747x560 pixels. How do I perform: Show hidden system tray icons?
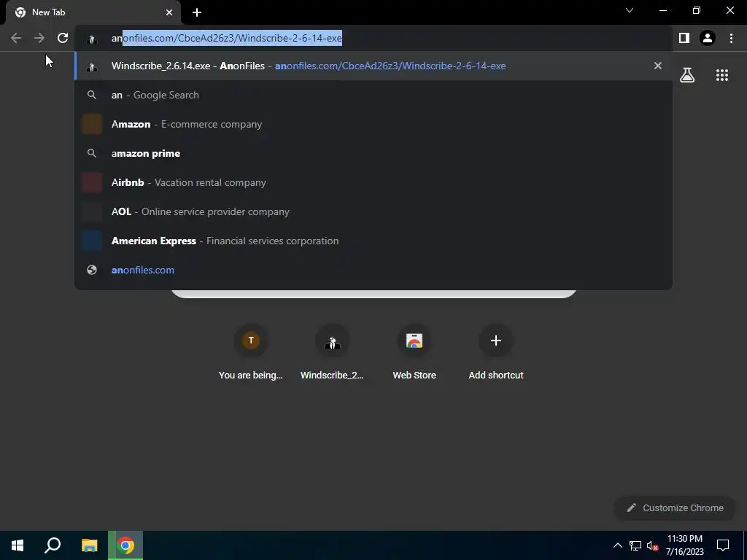617,545
